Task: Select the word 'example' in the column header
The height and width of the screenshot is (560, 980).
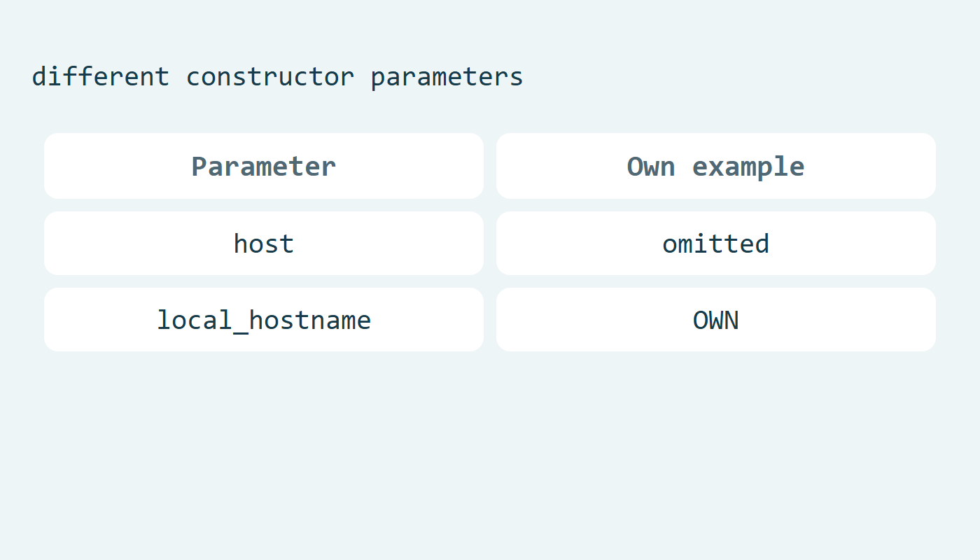Action: (x=748, y=167)
